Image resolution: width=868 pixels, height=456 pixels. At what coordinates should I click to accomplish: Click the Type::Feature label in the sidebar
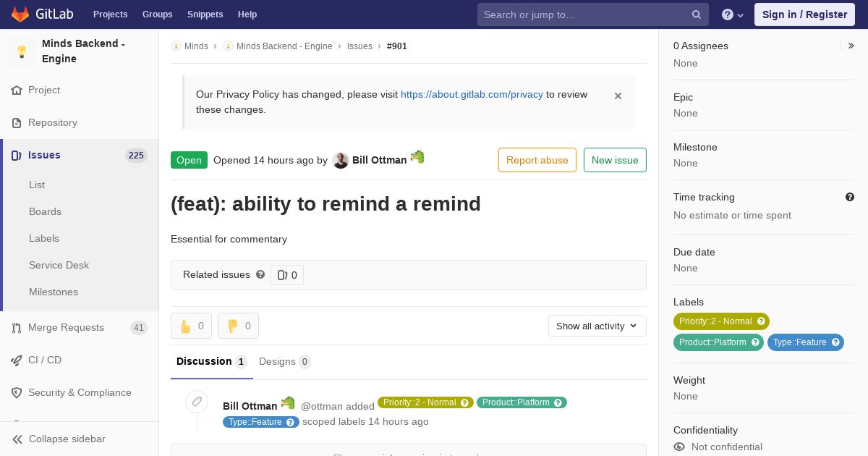[806, 342]
